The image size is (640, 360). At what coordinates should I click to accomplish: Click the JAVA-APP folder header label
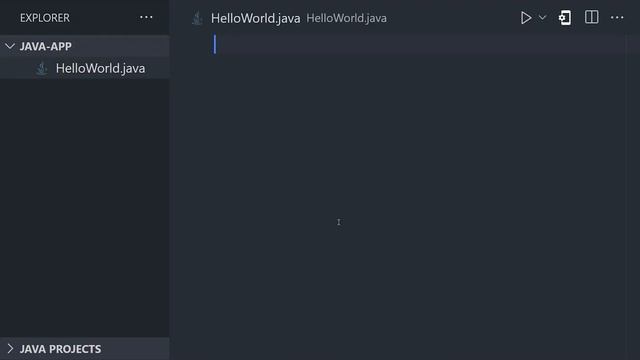tap(46, 47)
